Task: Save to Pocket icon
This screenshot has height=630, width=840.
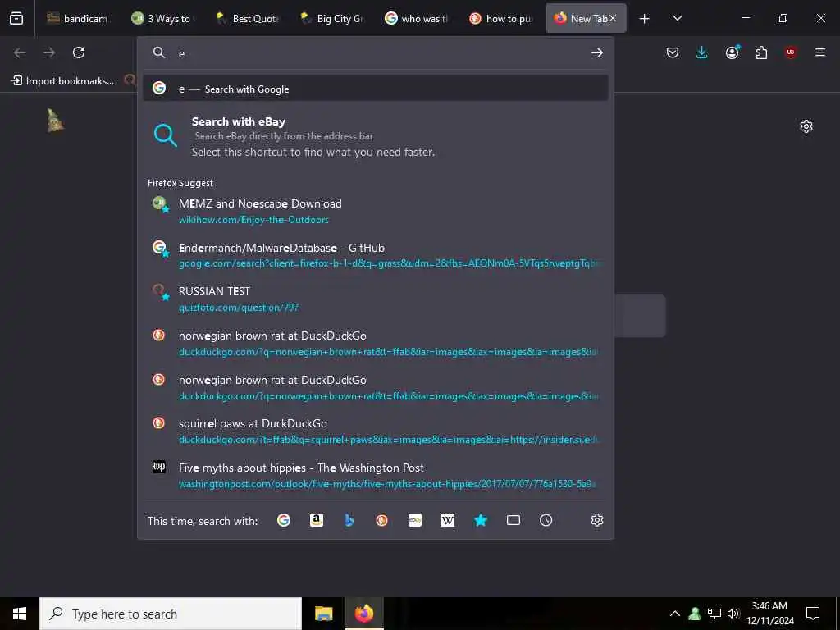Action: (673, 52)
